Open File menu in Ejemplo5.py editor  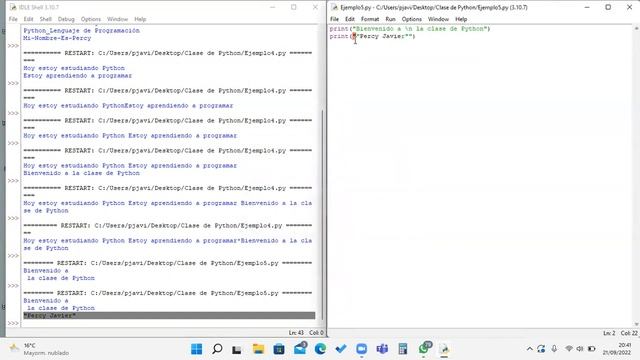[x=334, y=19]
